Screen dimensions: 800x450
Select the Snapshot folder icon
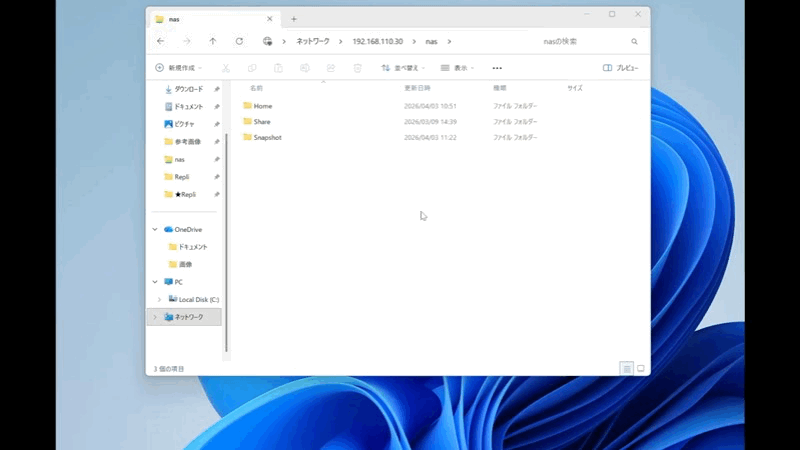pyautogui.click(x=247, y=137)
